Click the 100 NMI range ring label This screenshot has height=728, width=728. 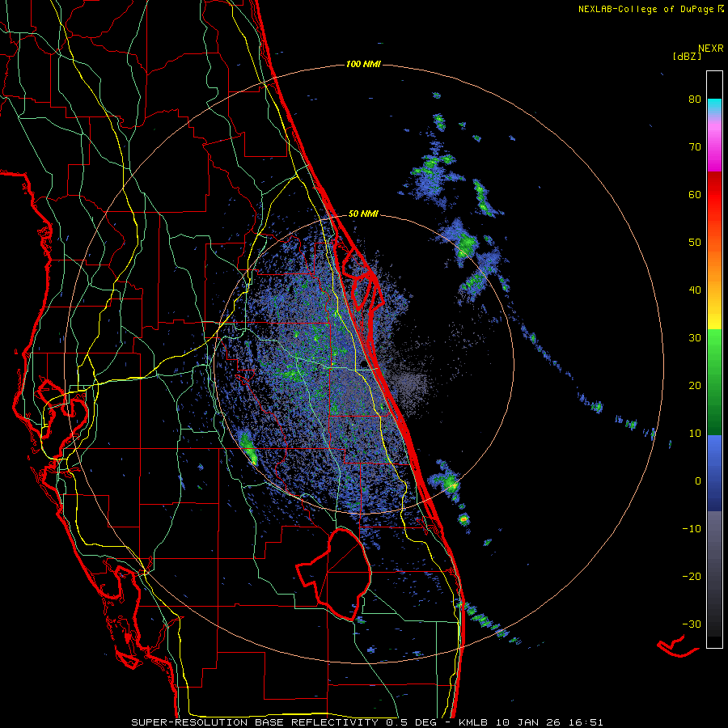363,64
